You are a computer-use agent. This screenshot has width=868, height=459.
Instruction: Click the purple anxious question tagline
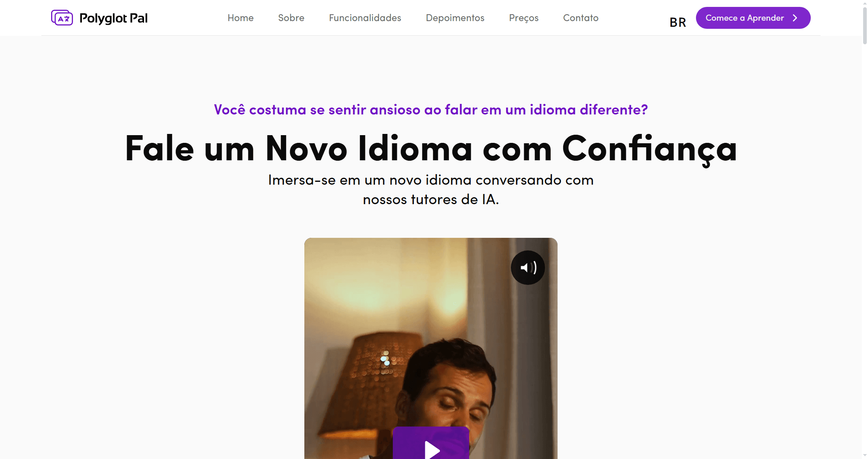(x=431, y=110)
